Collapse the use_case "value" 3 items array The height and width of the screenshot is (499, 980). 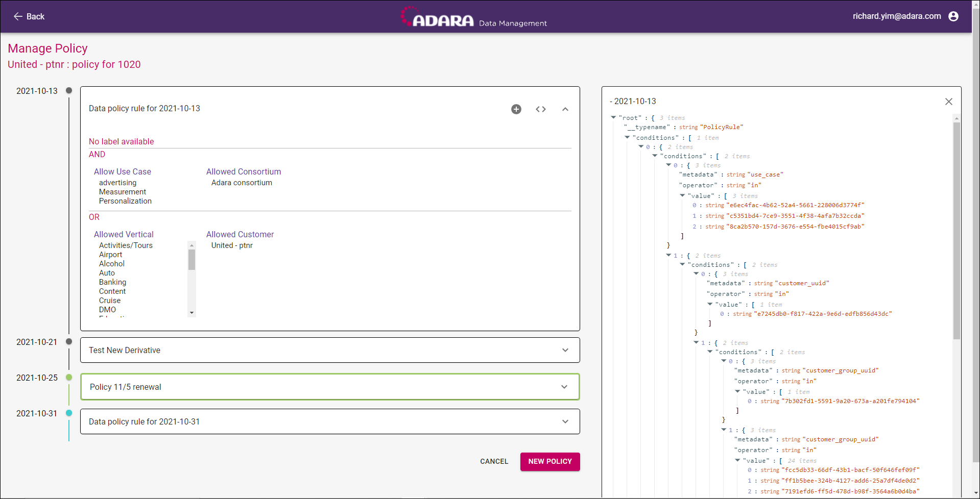pyautogui.click(x=682, y=196)
